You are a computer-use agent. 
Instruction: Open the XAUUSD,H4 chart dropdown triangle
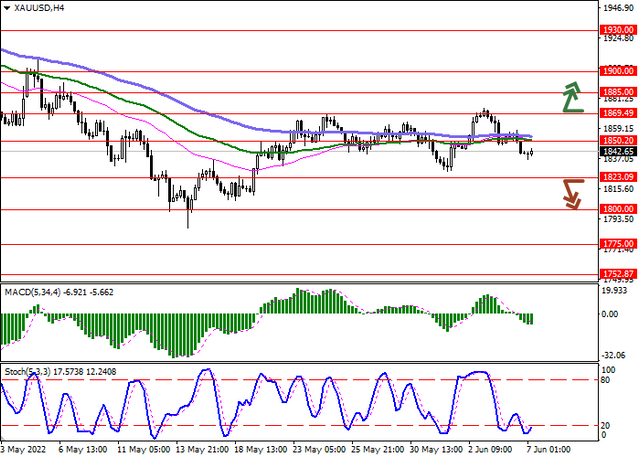[6, 8]
